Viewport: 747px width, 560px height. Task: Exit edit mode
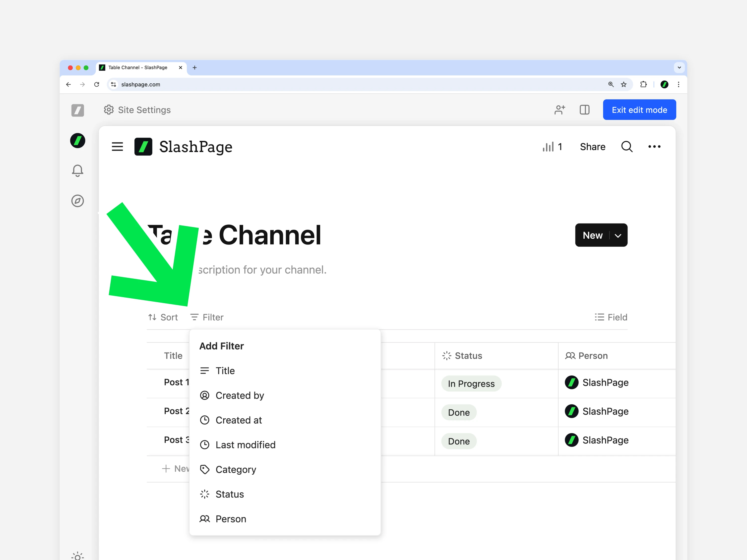point(639,110)
